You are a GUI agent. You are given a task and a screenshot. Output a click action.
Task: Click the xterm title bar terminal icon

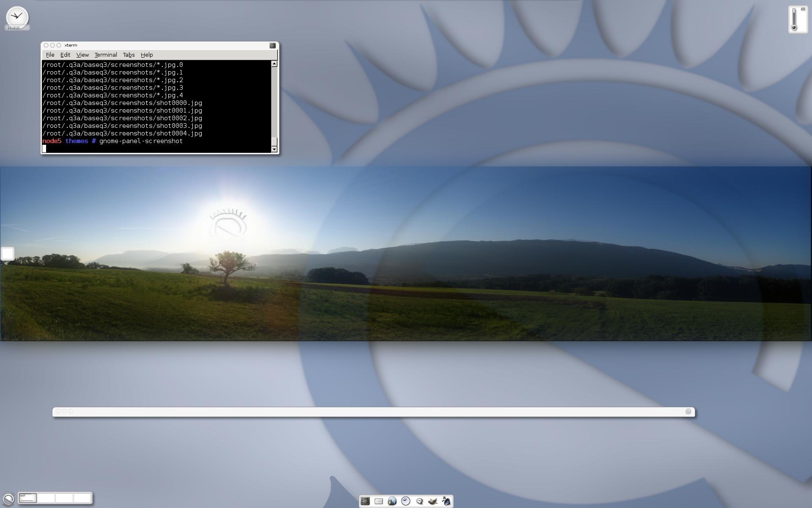(272, 45)
